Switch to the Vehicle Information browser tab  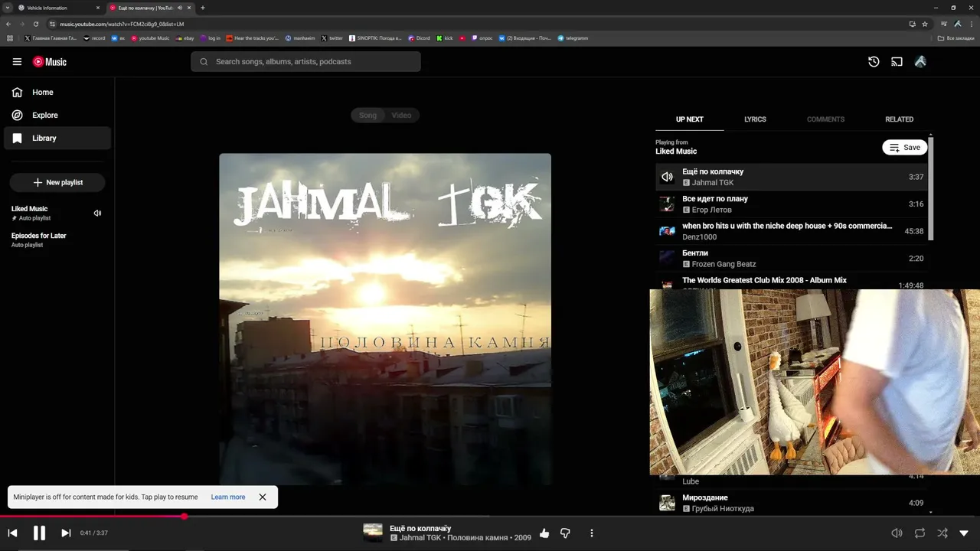(60, 8)
